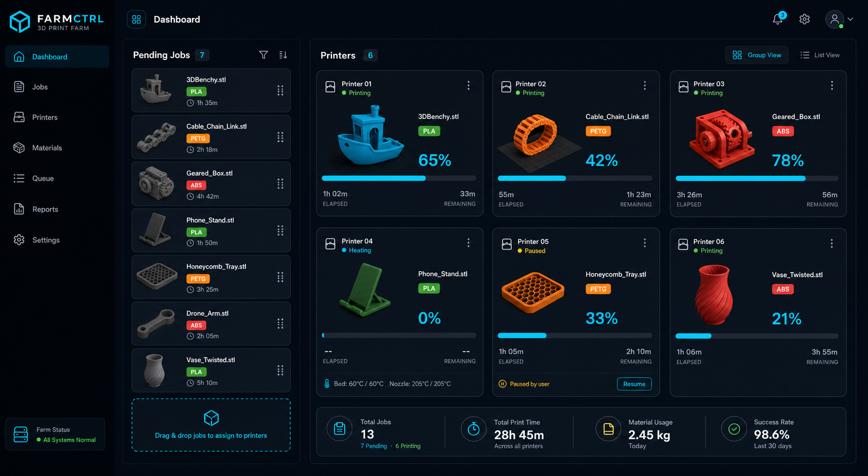Click the 7 Pending link
The width and height of the screenshot is (868, 476).
tap(374, 446)
